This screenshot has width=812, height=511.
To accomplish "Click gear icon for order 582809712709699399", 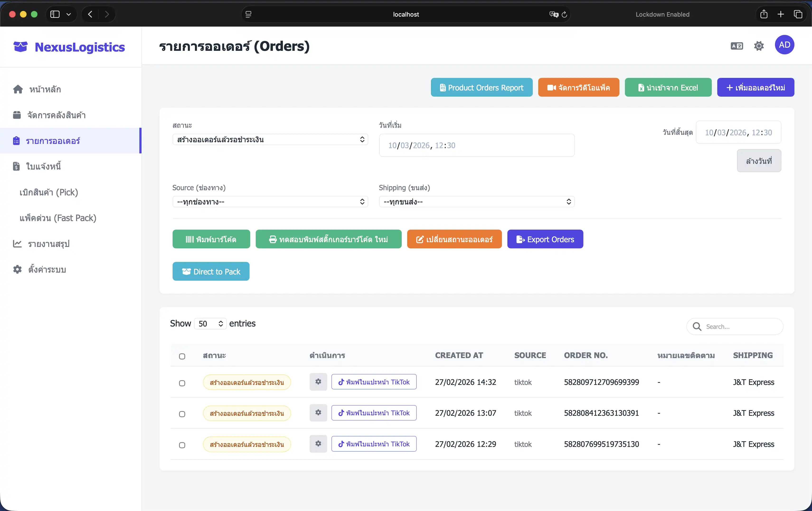I will pos(318,382).
